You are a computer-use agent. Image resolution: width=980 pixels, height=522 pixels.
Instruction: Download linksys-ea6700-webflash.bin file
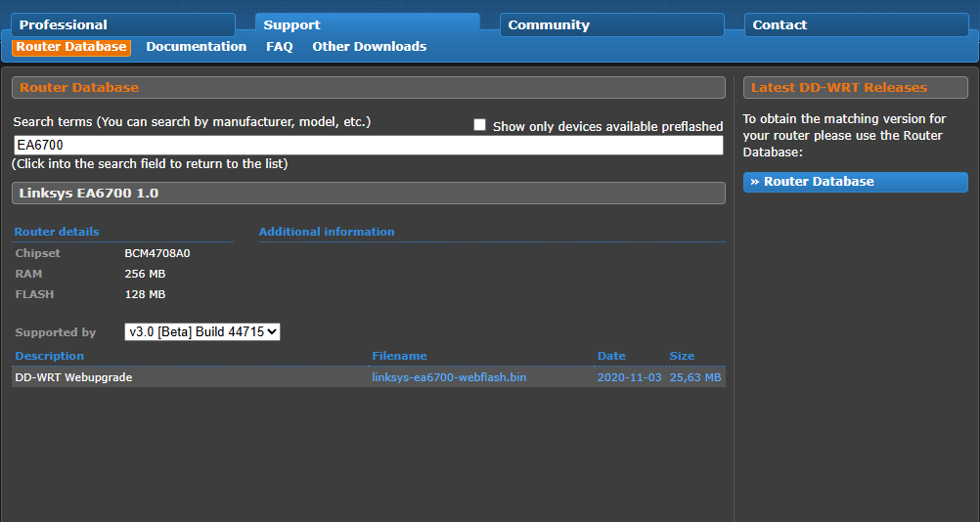point(449,377)
